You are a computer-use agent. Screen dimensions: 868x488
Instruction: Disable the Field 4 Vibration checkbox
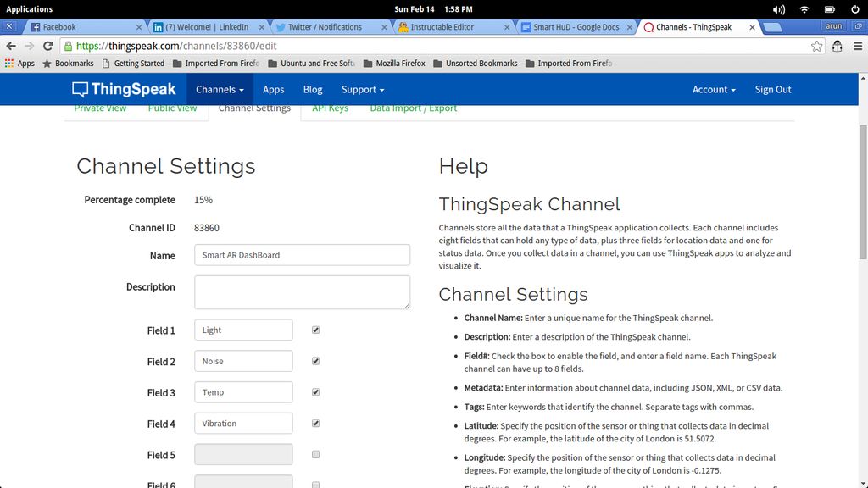(x=315, y=424)
